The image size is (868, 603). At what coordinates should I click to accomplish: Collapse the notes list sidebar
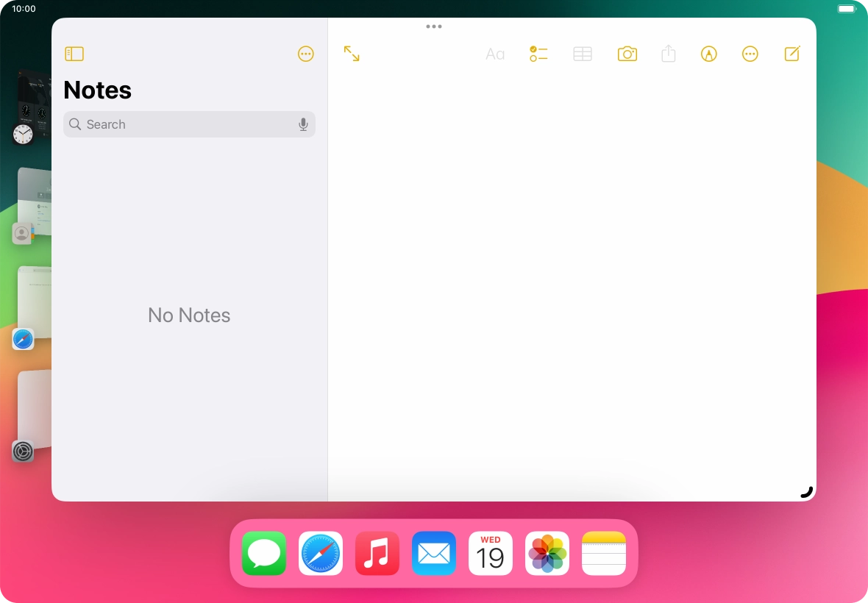click(x=74, y=54)
